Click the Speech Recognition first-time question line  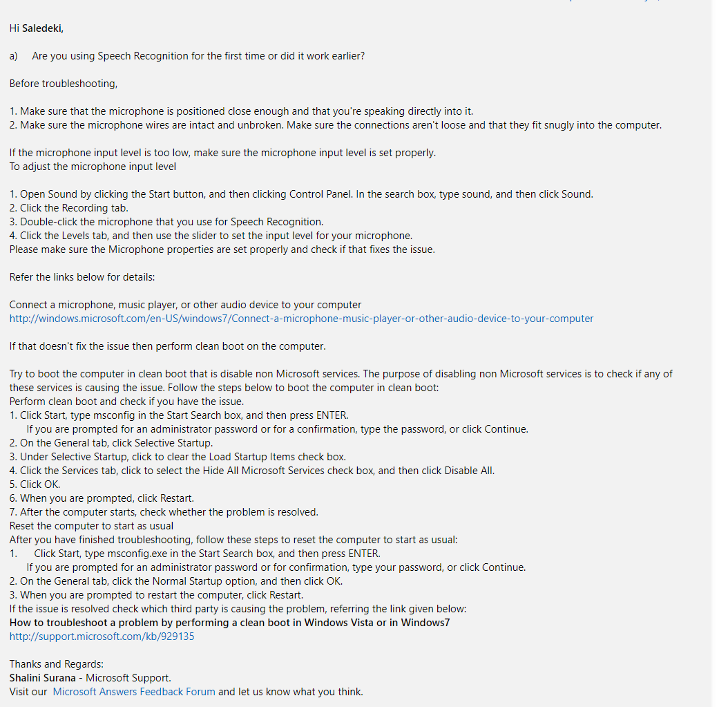pos(198,56)
